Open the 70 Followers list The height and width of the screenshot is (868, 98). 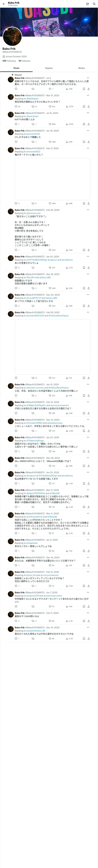click(x=24, y=61)
